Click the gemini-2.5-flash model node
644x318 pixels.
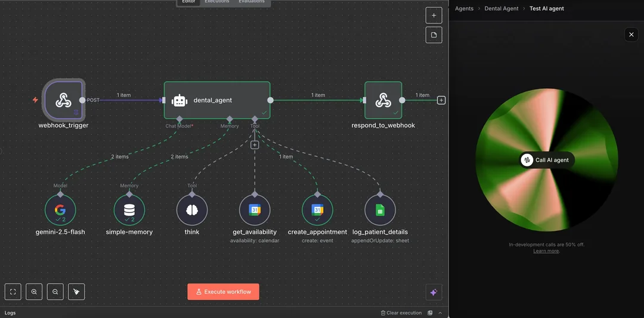[x=60, y=210]
